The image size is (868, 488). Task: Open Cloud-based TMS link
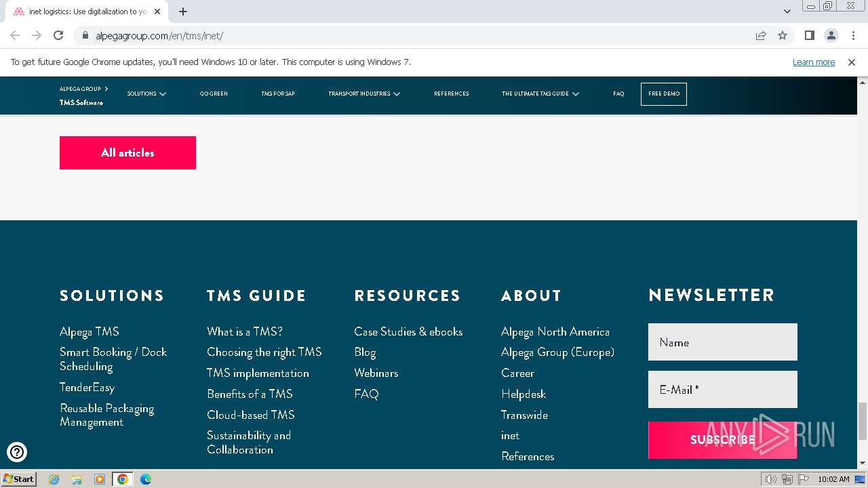click(x=251, y=415)
